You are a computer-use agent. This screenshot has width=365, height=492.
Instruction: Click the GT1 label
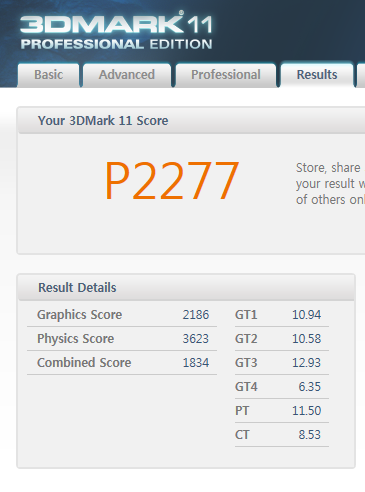(246, 315)
